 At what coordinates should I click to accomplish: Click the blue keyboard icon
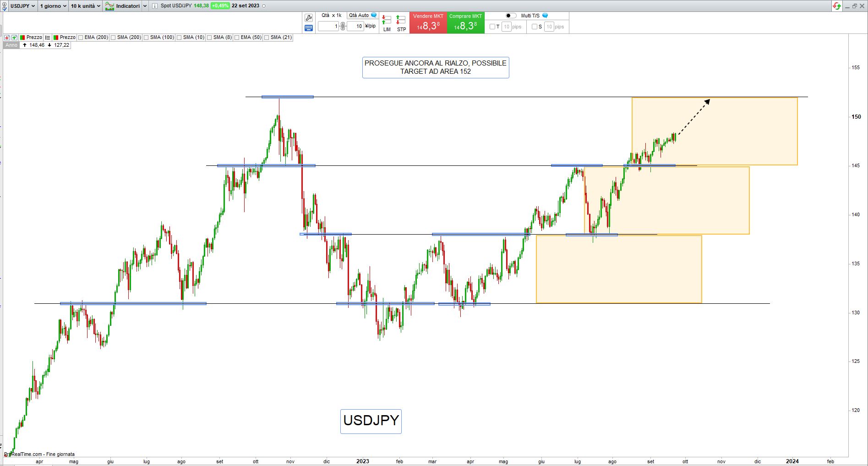(309, 28)
